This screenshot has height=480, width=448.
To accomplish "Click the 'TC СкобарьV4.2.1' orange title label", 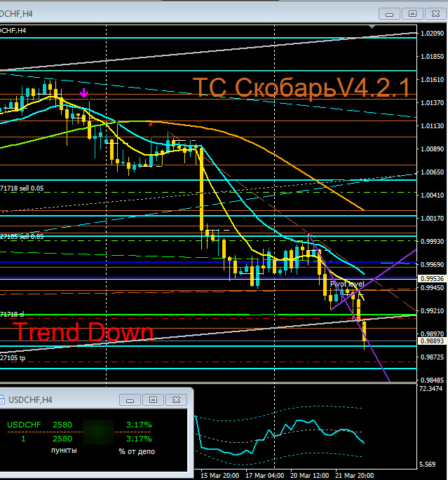I will pyautogui.click(x=301, y=87).
